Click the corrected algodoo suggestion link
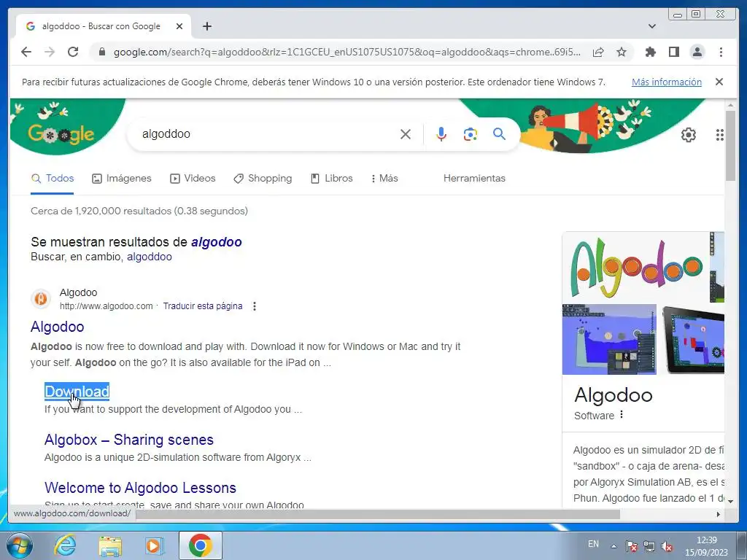Viewport: 747px width, 560px height. point(216,242)
